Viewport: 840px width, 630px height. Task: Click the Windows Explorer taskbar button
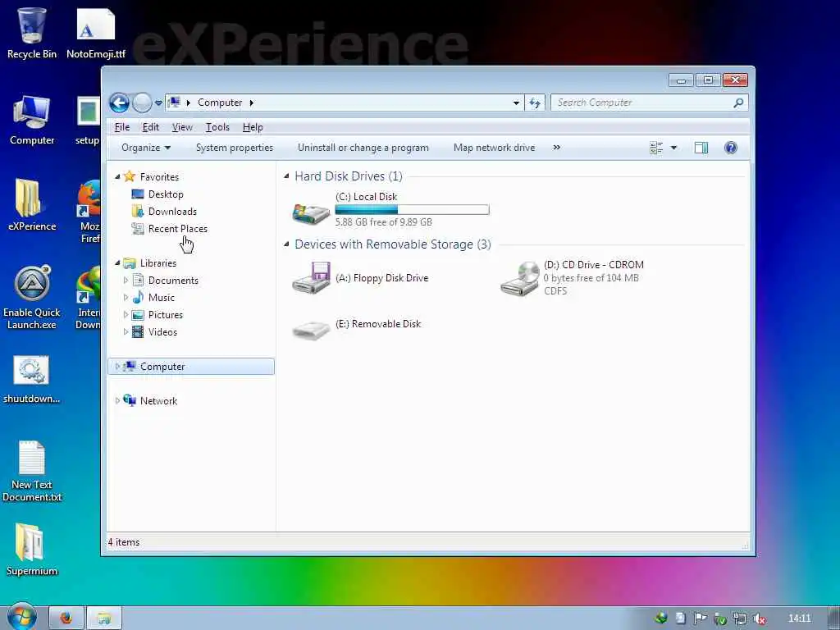[104, 619]
